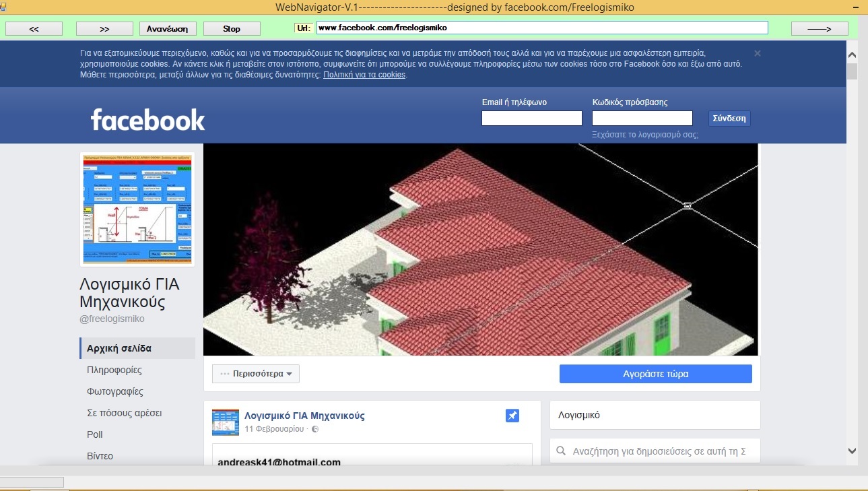The width and height of the screenshot is (868, 491).
Task: Open post author Λογισμικό ΓΙΑ Μηχανικούς link
Action: (304, 416)
